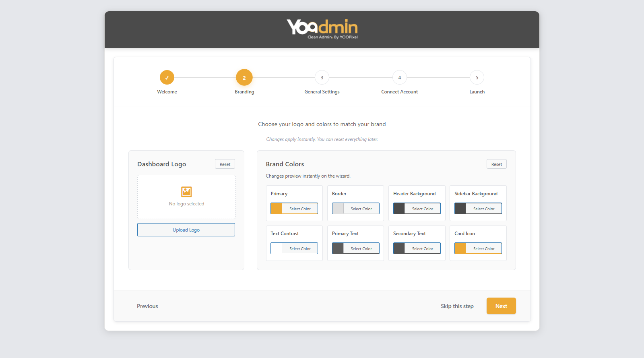This screenshot has height=358, width=644.
Task: Click the orange Card Icon swatch
Action: (x=460, y=248)
